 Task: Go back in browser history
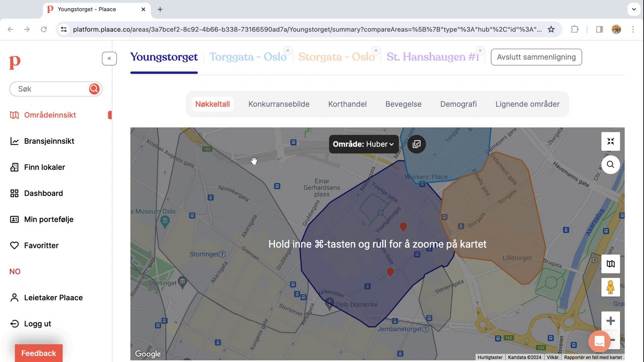click(x=11, y=29)
